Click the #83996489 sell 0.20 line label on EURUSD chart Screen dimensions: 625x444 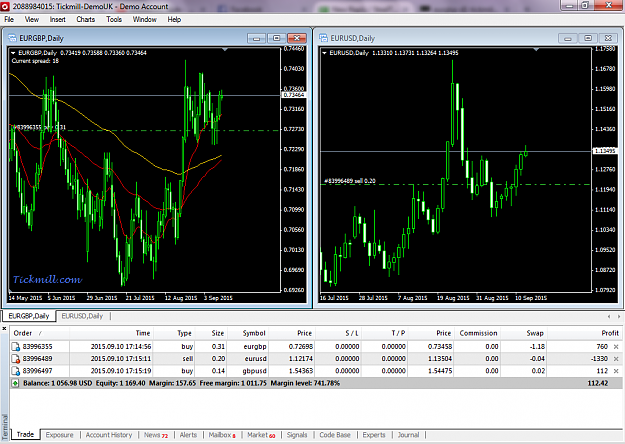pos(350,181)
